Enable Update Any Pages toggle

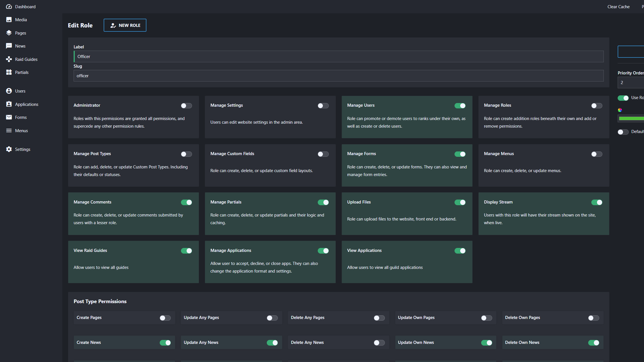tap(272, 318)
